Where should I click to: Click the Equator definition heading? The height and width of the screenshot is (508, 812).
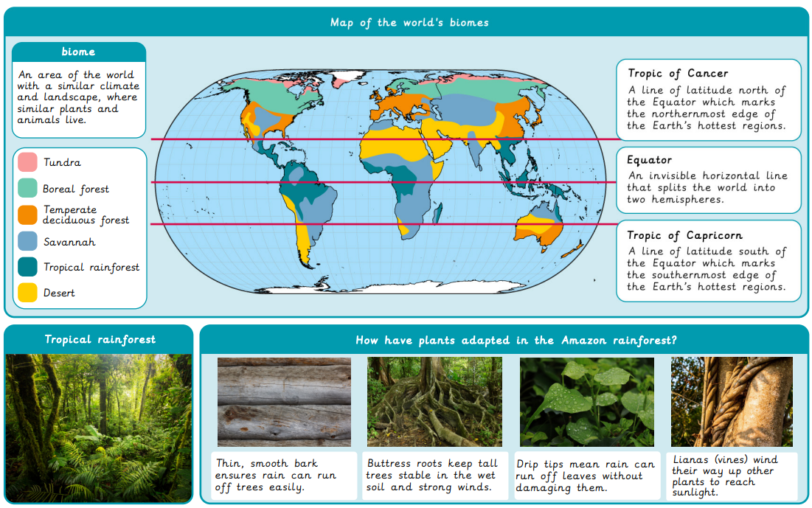(x=649, y=160)
